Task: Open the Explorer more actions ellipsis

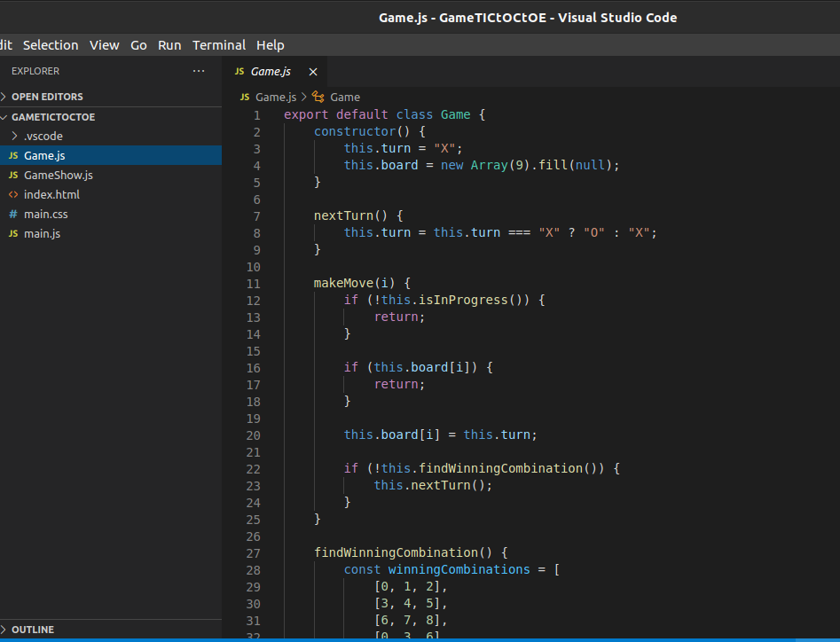Action: (x=198, y=71)
